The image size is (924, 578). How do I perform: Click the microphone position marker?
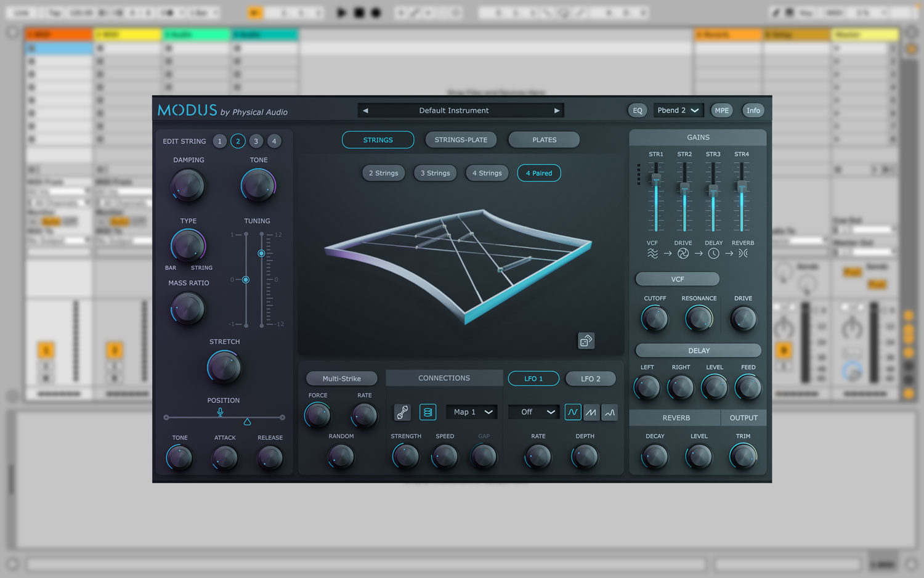click(220, 412)
